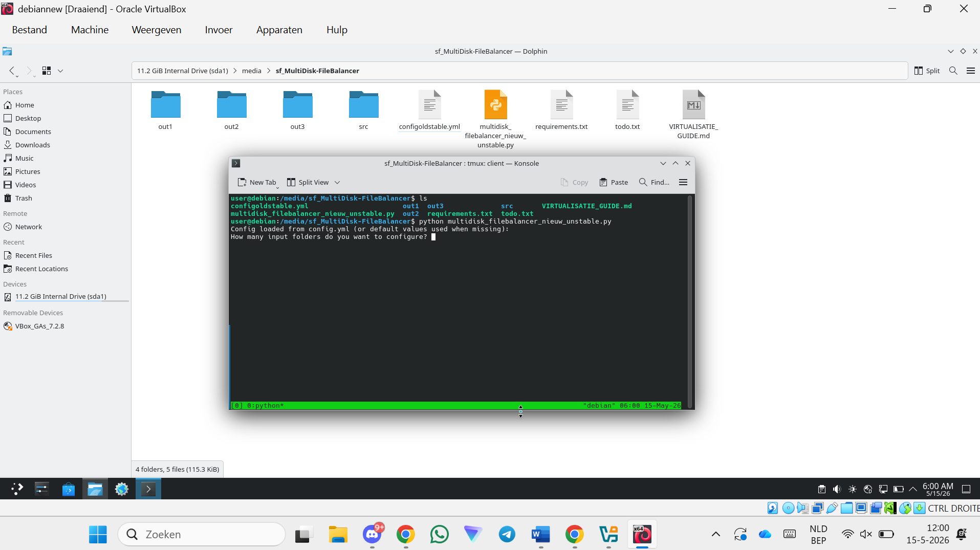Click Paste in Konsole toolbar

(614, 182)
